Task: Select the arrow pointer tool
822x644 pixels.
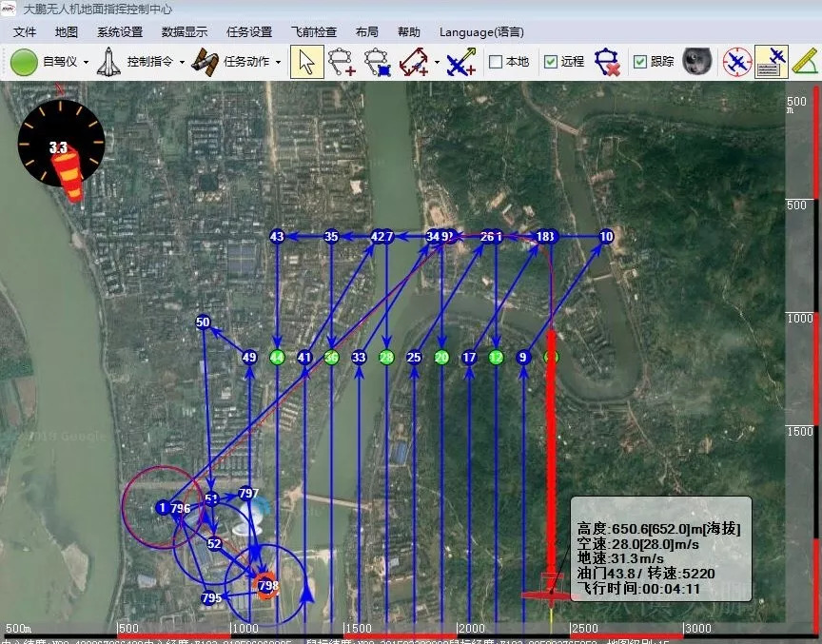Action: coord(305,62)
